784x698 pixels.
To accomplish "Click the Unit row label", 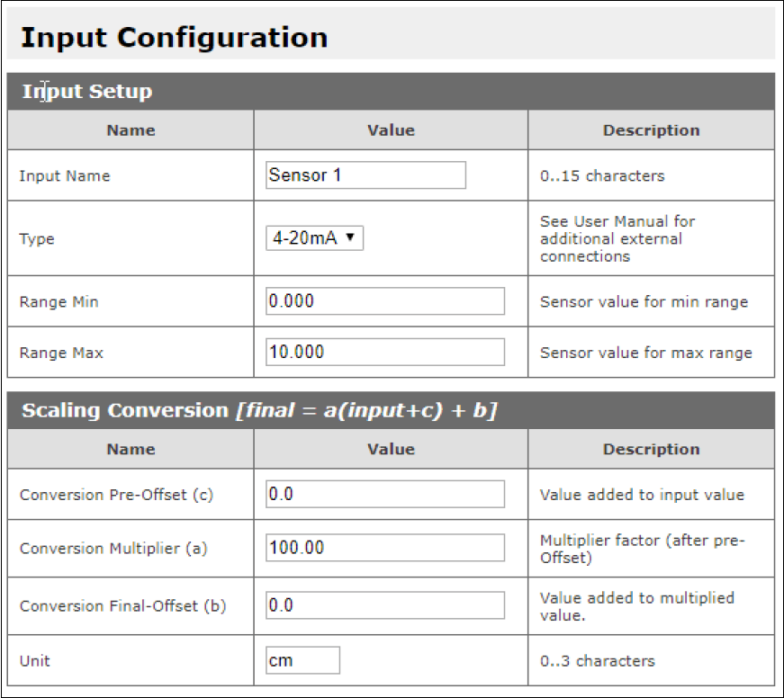I will point(35,661).
